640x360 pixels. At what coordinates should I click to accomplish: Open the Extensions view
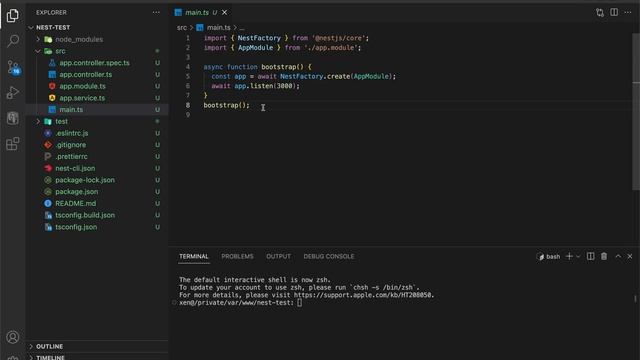[13, 144]
